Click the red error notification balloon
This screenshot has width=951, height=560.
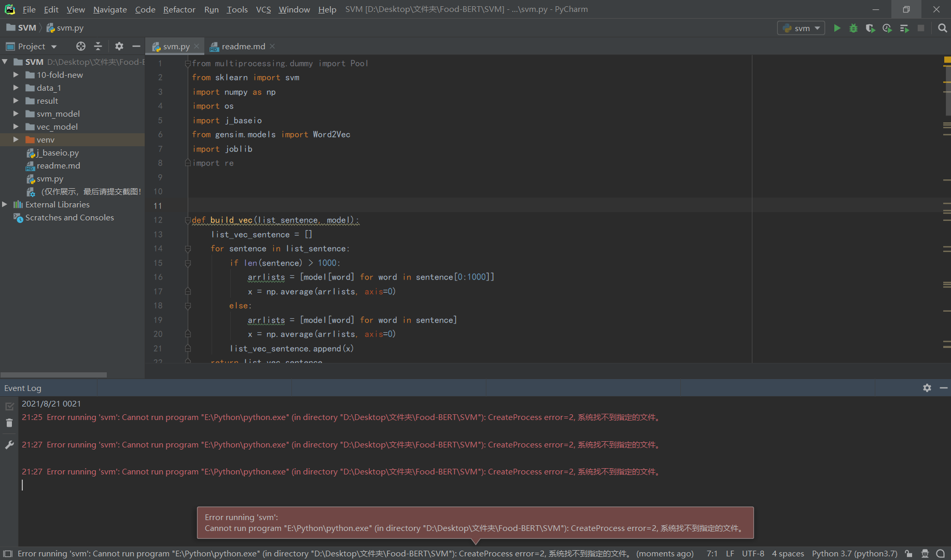[475, 523]
